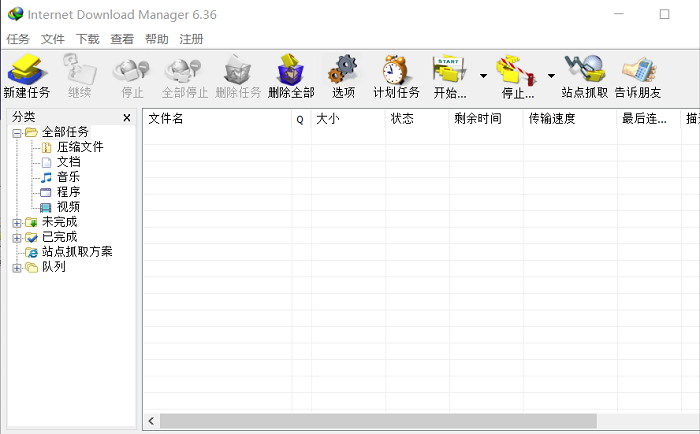This screenshot has width=700, height=434.
Task: Click the 全部停止 (stop all) toolbar icon
Action: click(x=184, y=71)
